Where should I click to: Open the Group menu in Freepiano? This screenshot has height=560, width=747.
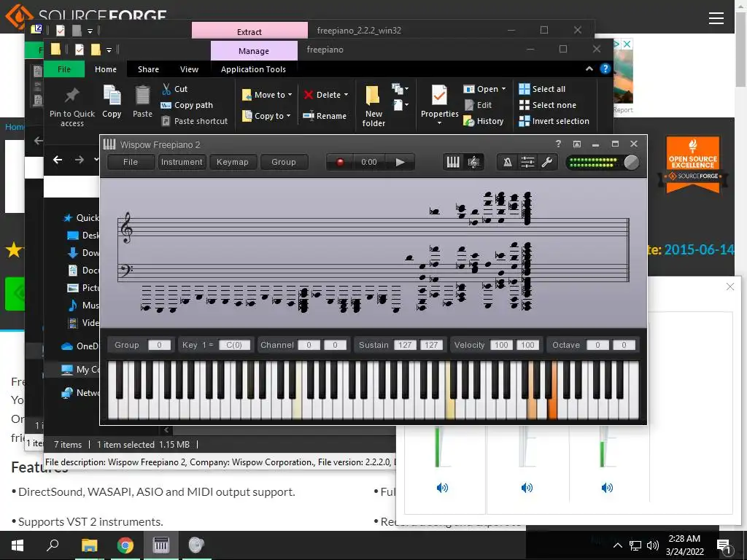tap(284, 162)
